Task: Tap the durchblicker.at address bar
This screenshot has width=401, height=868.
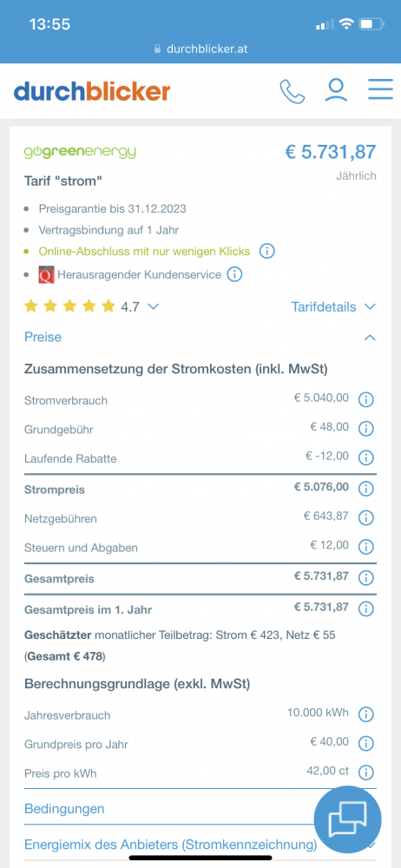Action: 200,49
